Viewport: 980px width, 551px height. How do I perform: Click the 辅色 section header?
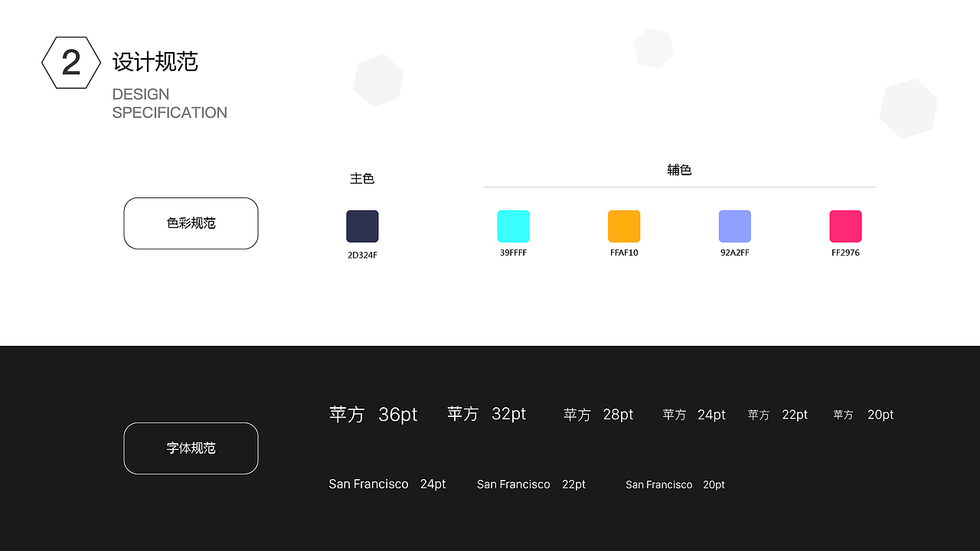pyautogui.click(x=680, y=170)
